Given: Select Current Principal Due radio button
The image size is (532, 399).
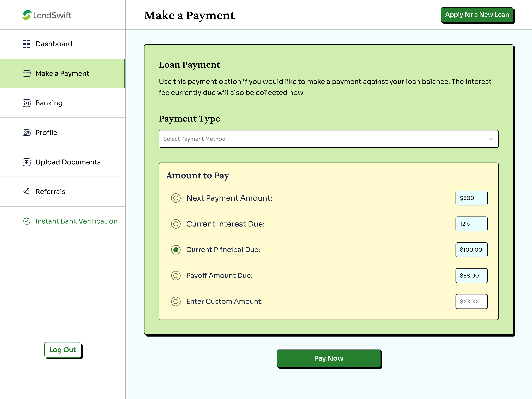Looking at the screenshot, I should pyautogui.click(x=176, y=250).
